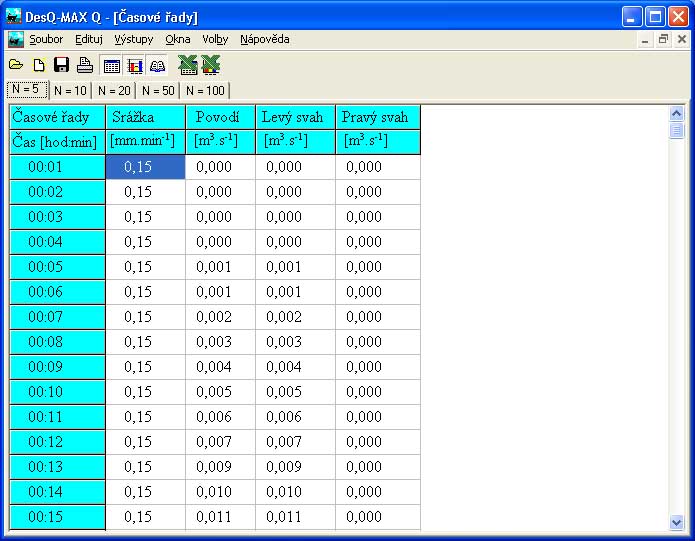Switch to the N = 100 tab
This screenshot has width=695, height=541.
click(205, 90)
